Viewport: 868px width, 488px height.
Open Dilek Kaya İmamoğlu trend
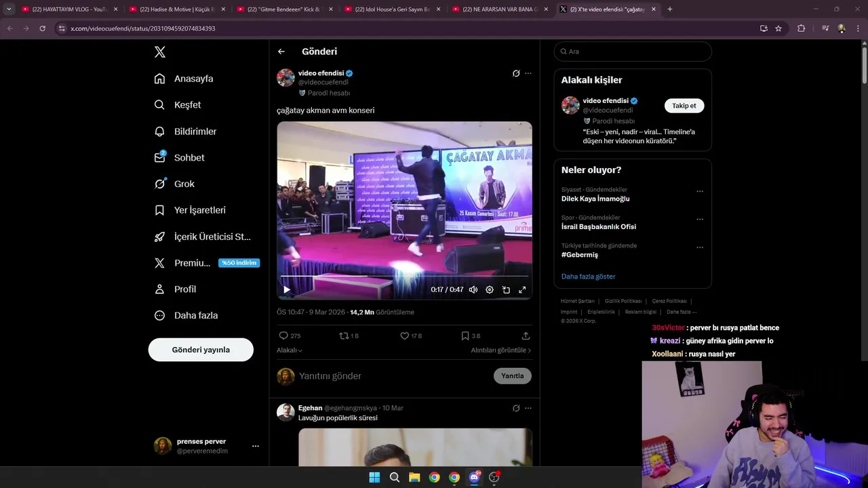point(595,199)
